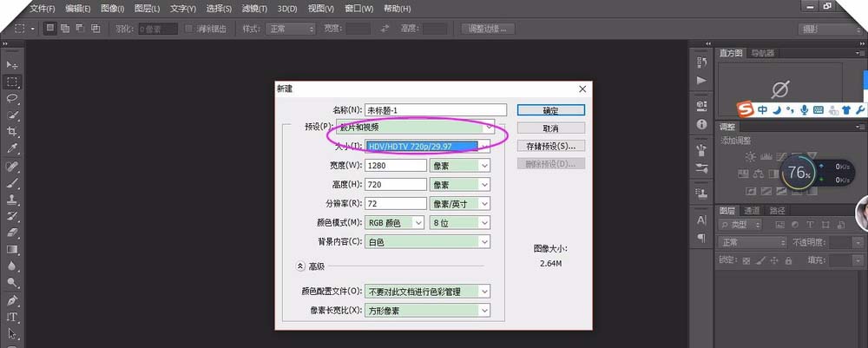
Task: Select the Rectangular Marquee tool
Action: (x=13, y=82)
